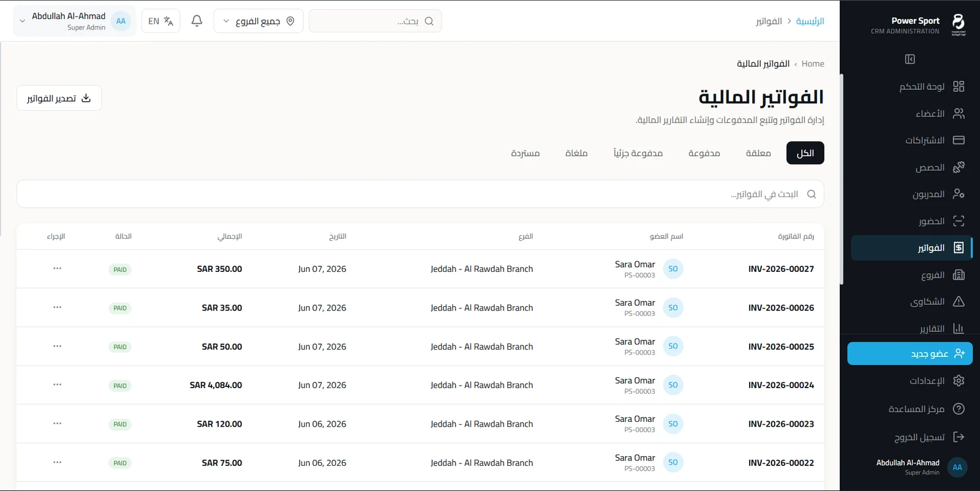Open actions menu for INV-2026-00025
Image resolution: width=980 pixels, height=491 pixels.
click(57, 347)
